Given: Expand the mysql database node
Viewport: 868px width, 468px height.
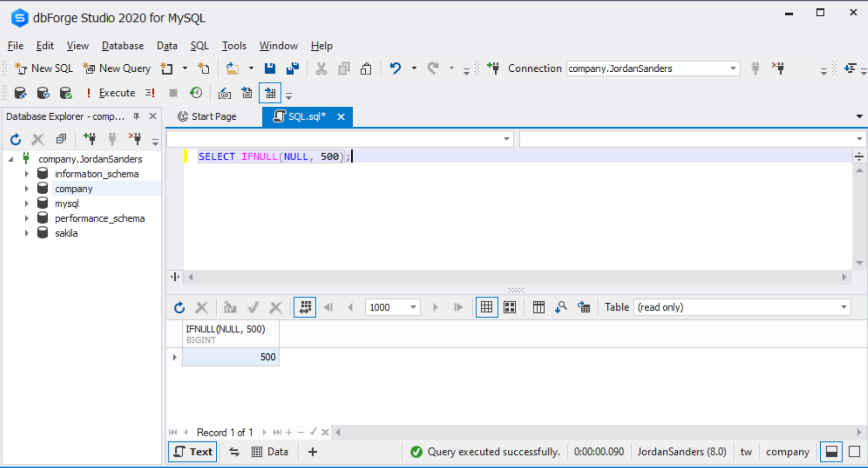Looking at the screenshot, I should [x=27, y=203].
